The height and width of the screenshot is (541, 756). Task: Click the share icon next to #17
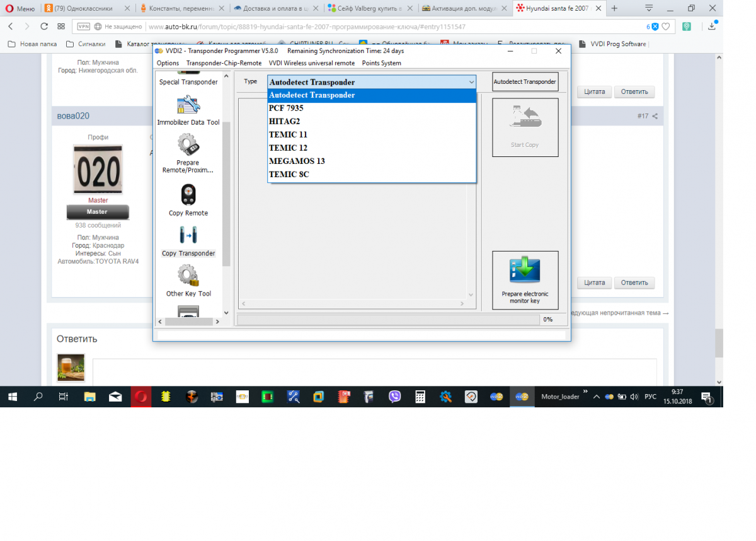pyautogui.click(x=655, y=116)
